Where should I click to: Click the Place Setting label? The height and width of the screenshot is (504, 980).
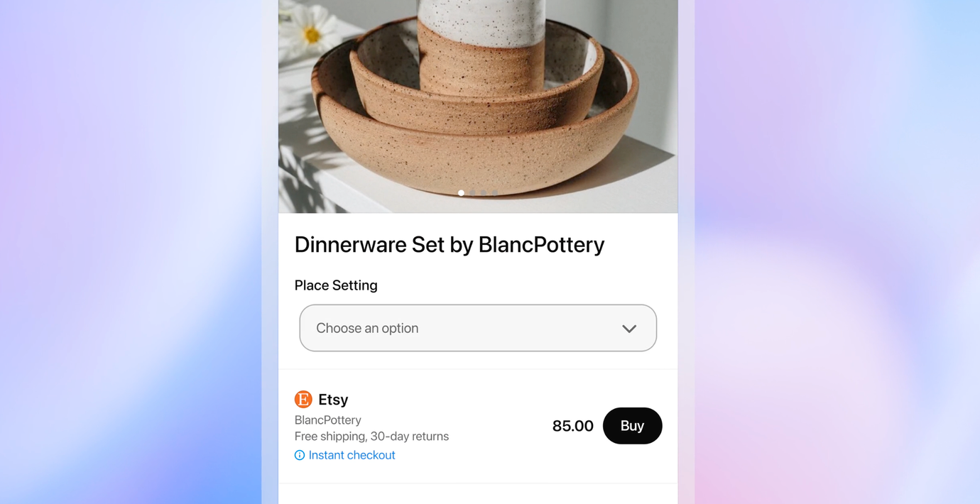coord(336,285)
